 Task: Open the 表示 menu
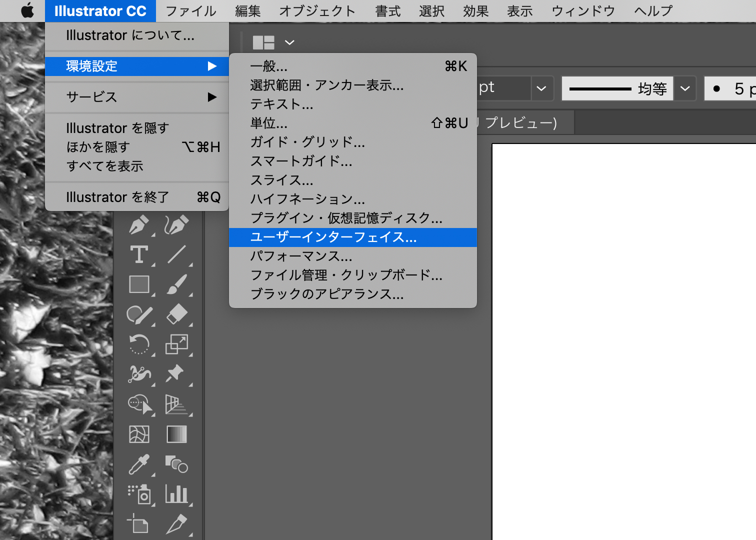coord(520,11)
